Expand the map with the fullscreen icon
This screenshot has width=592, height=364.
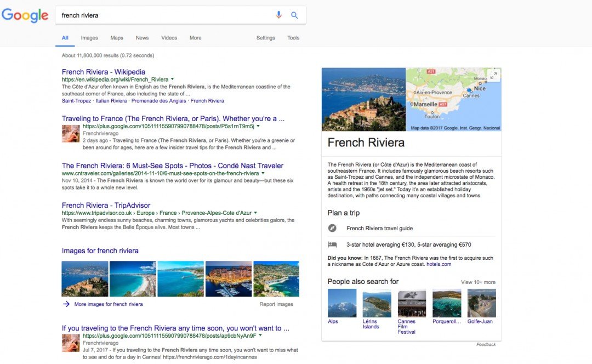click(x=493, y=76)
